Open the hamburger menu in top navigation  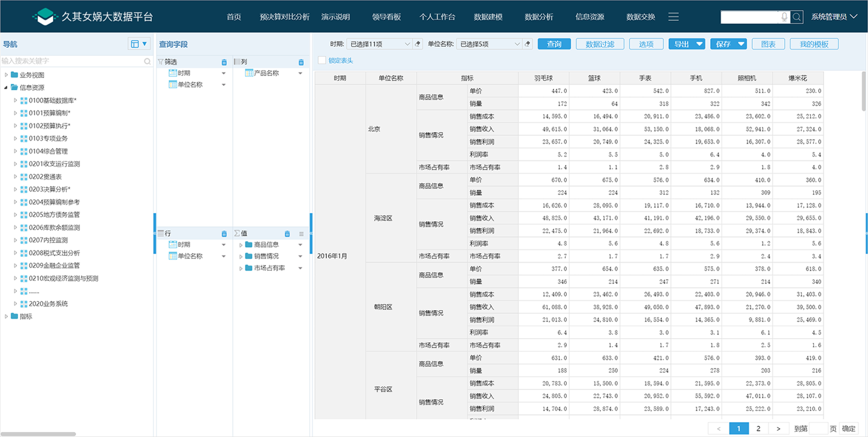[674, 17]
